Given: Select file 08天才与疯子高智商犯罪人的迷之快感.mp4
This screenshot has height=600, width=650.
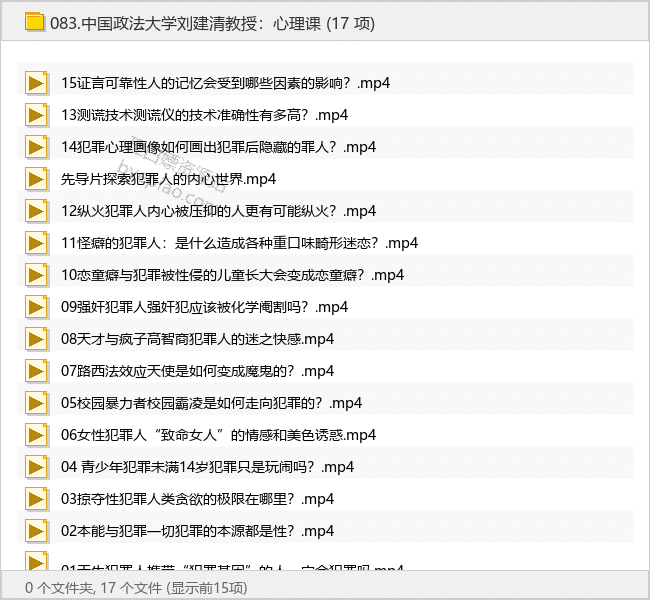Looking at the screenshot, I should click(197, 339).
